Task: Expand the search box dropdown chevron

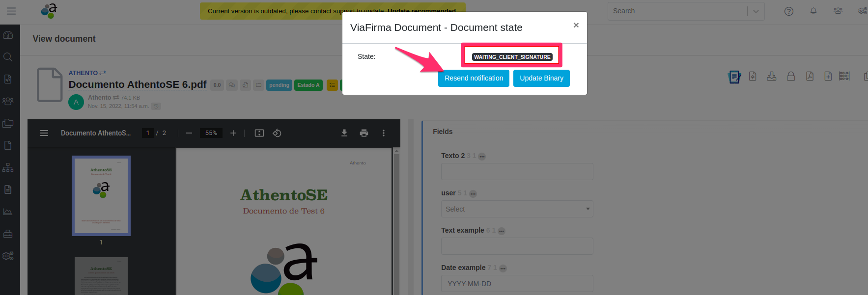Action: click(756, 11)
